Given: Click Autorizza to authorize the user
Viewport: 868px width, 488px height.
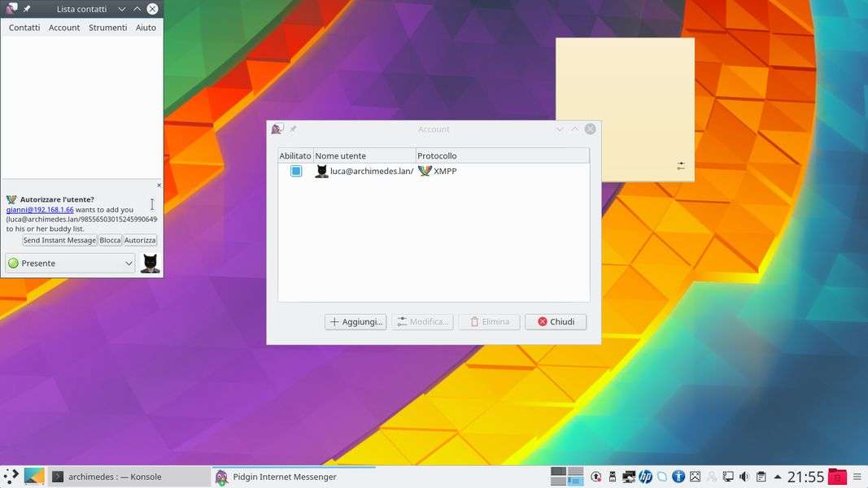Looking at the screenshot, I should [140, 240].
